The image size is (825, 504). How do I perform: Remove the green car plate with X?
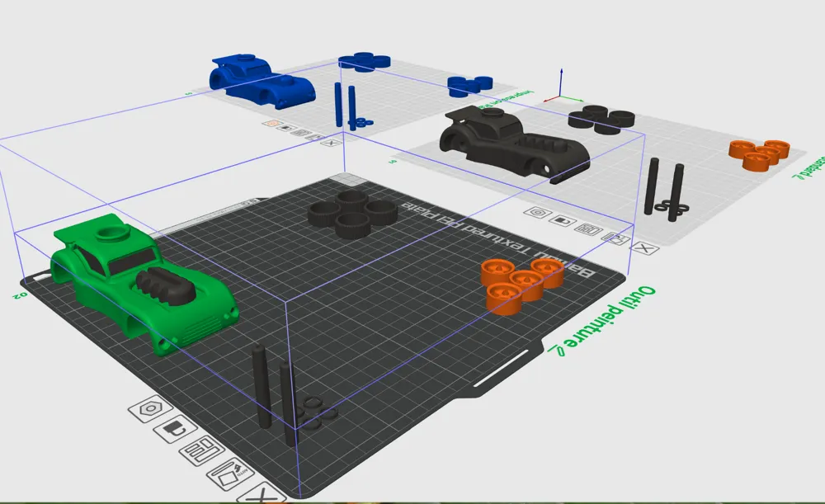click(262, 494)
